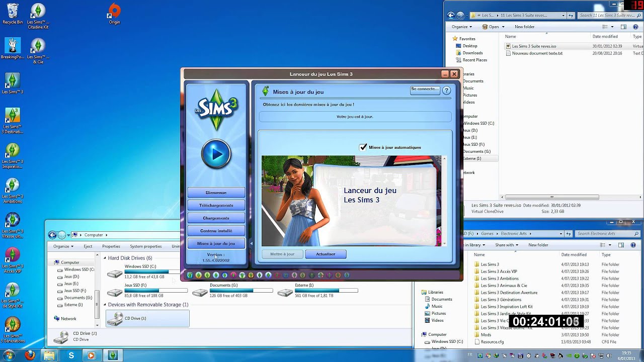Click the launcher news panel down scroll arrow
This screenshot has height=362, width=644.
[444, 243]
